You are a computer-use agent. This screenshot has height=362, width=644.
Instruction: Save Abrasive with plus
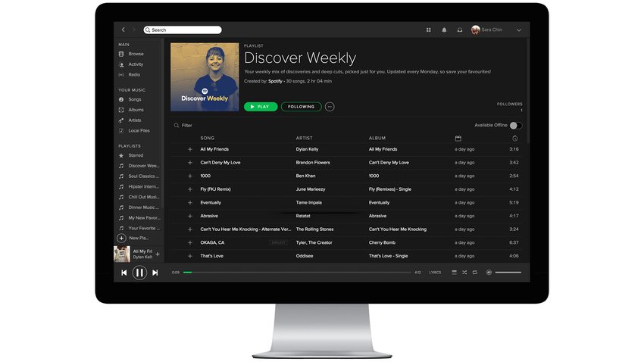190,217
